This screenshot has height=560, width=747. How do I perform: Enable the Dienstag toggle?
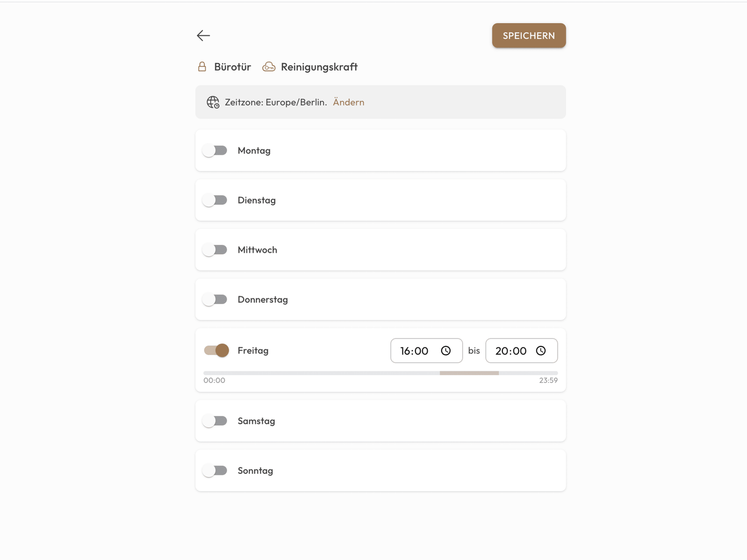click(215, 200)
